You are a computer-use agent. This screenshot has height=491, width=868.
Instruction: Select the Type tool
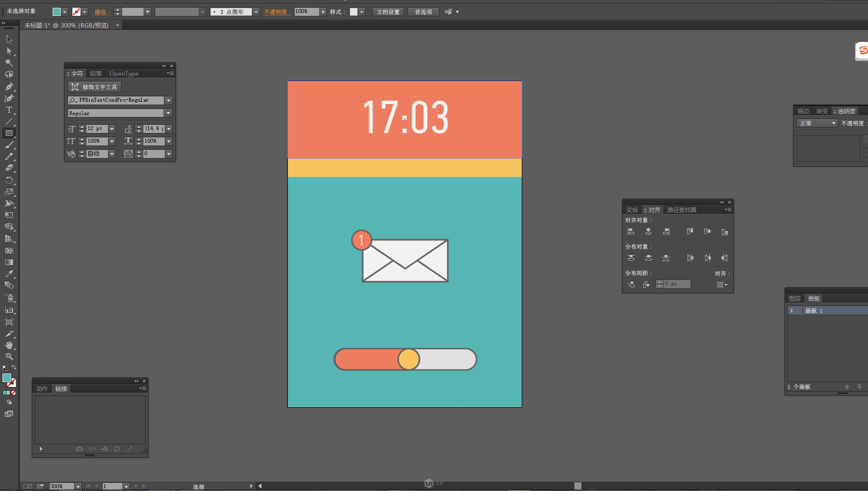coord(9,110)
